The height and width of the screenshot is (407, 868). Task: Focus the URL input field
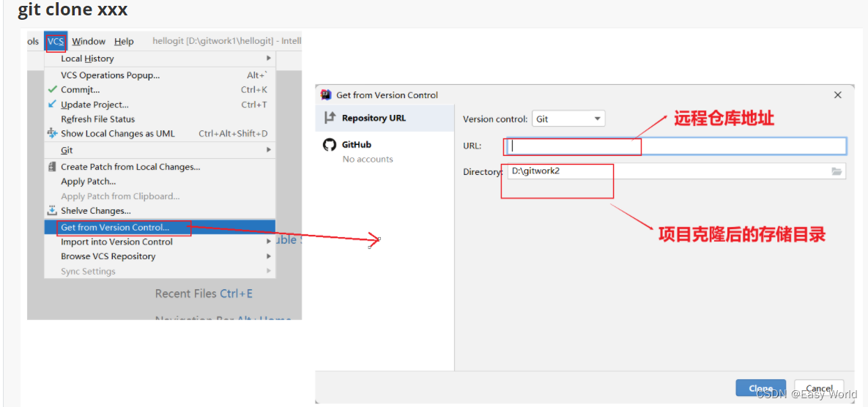(677, 146)
